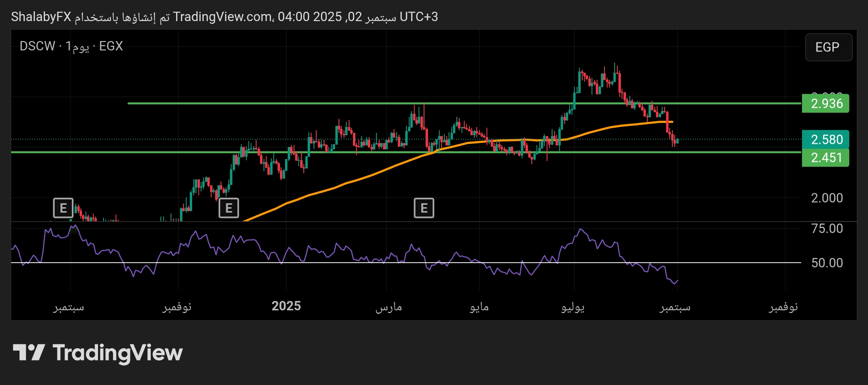
Task: Open the EGP currency selector
Action: tap(828, 47)
